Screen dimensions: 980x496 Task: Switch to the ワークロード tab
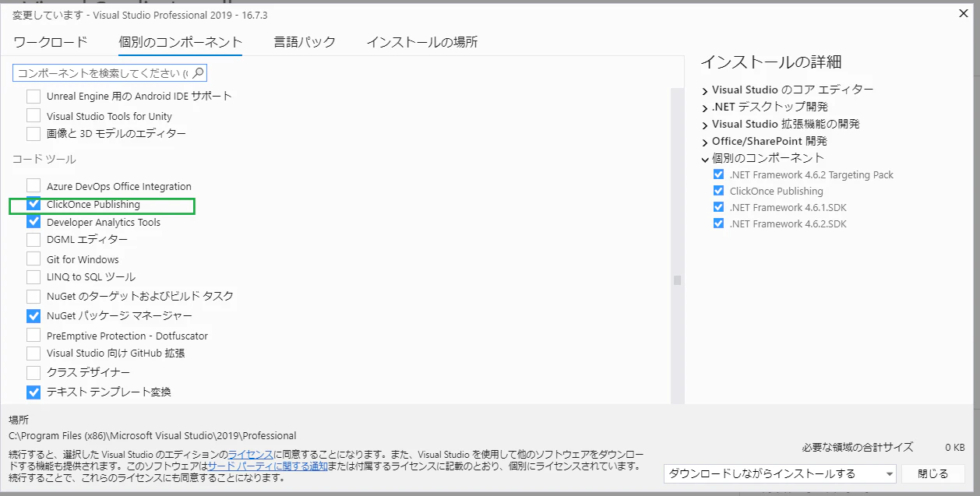[51, 42]
